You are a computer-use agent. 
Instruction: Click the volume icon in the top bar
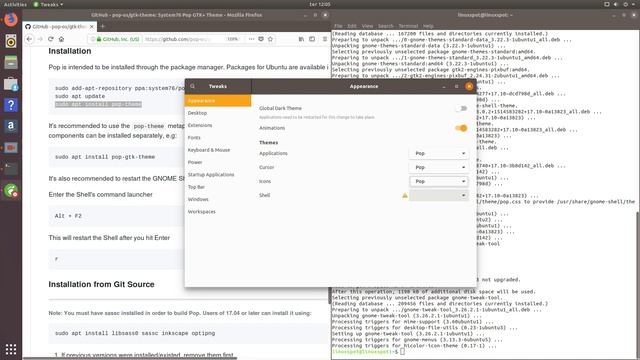pos(616,4)
